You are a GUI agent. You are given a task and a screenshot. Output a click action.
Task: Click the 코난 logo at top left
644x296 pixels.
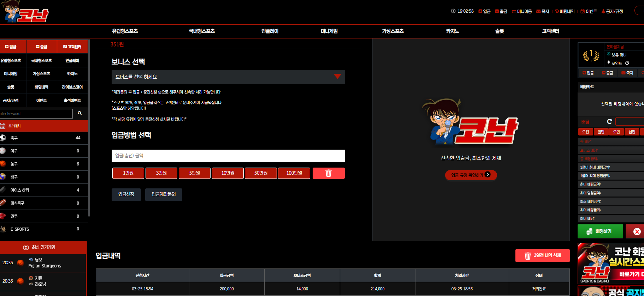point(25,12)
